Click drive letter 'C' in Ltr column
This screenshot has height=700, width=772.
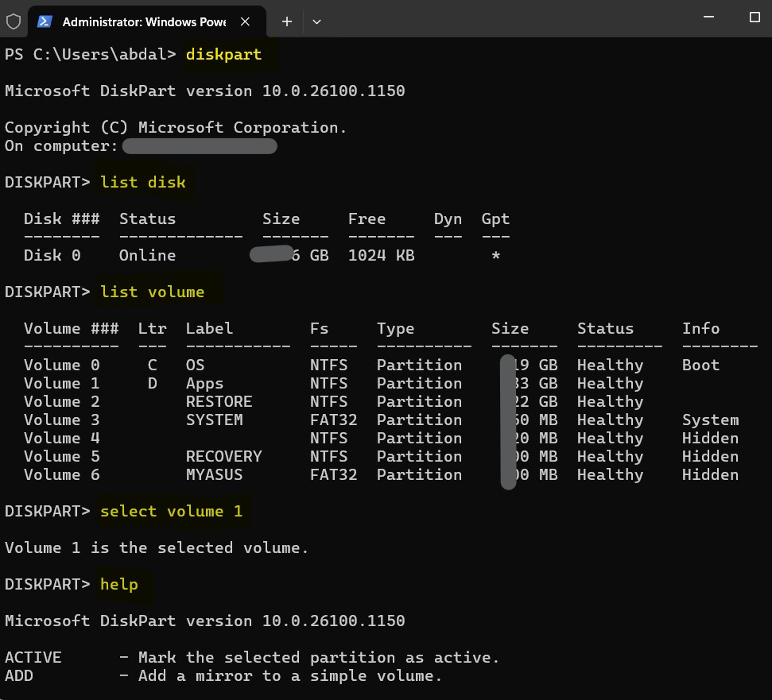coord(152,365)
